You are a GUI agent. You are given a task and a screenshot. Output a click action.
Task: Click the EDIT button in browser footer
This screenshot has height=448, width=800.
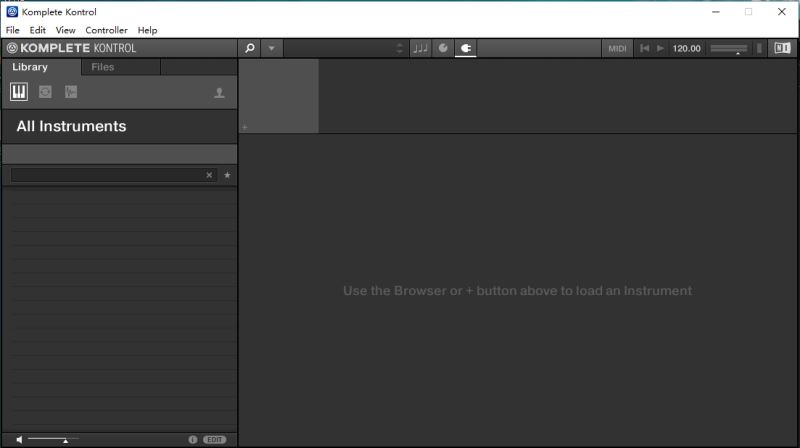tap(214, 439)
